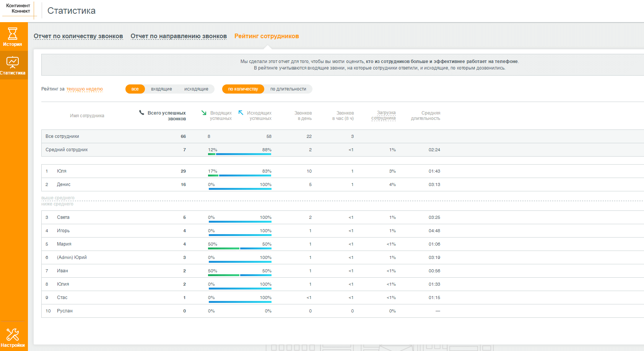The height and width of the screenshot is (351, 644).
Task: Switch to Отчет по направлению звонков tab
Action: 179,36
